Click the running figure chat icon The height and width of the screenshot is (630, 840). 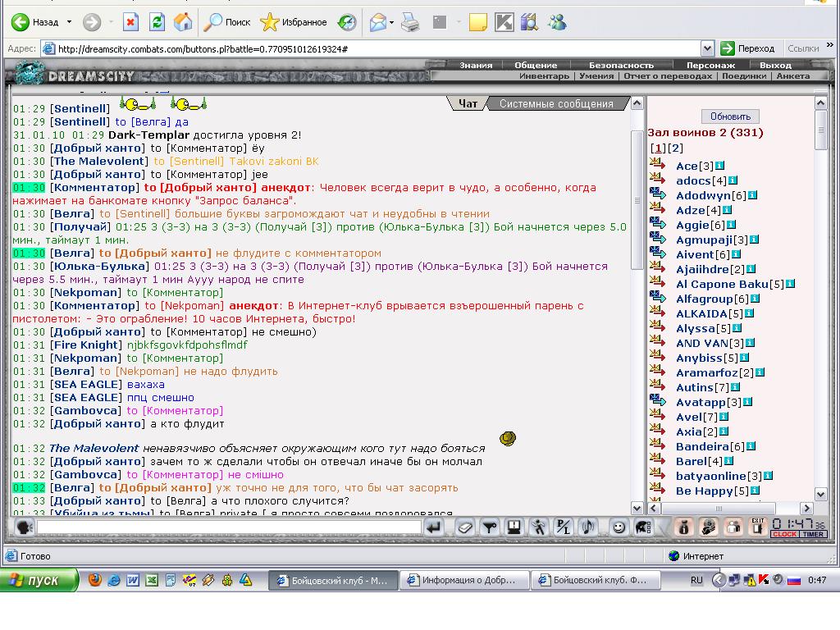[538, 527]
